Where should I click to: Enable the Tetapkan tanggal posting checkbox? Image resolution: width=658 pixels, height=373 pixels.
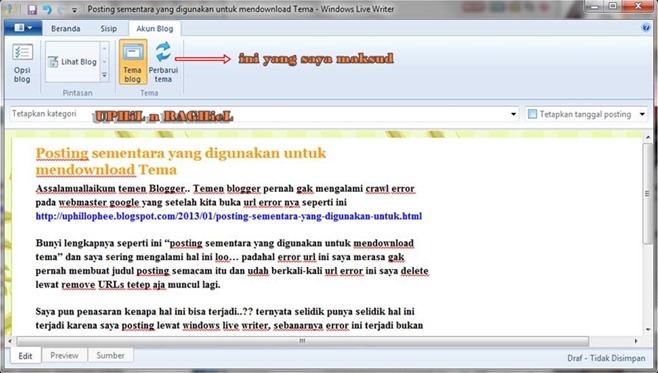click(532, 114)
